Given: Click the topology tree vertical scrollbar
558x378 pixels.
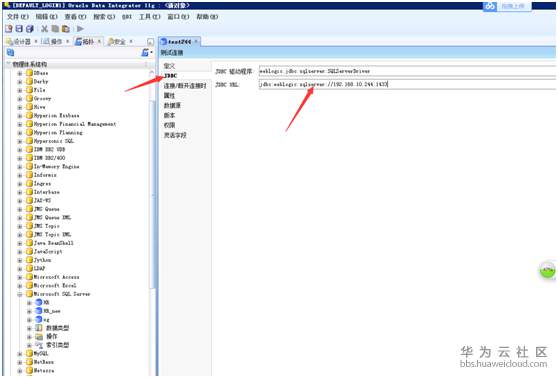Looking at the screenshot, I should [152, 195].
